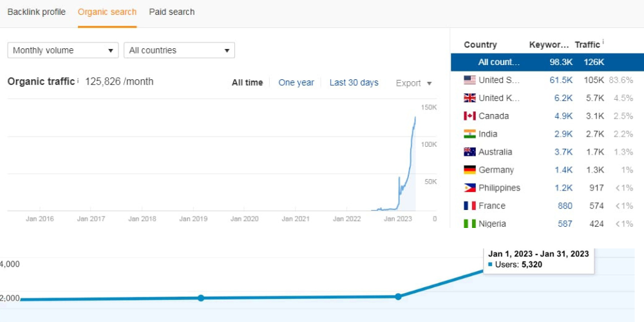Viewport: 644px width, 322px height.
Task: Click the Germany flag icon
Action: (x=469, y=170)
